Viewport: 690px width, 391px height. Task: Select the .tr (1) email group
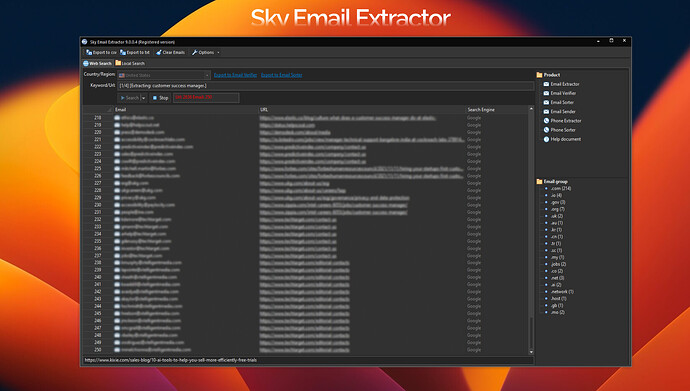556,244
